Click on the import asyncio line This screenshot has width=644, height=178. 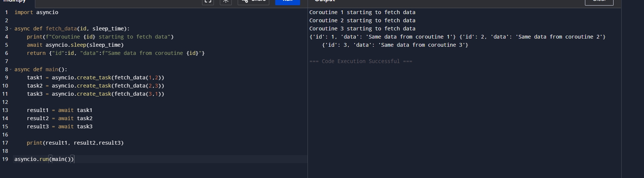point(36,12)
